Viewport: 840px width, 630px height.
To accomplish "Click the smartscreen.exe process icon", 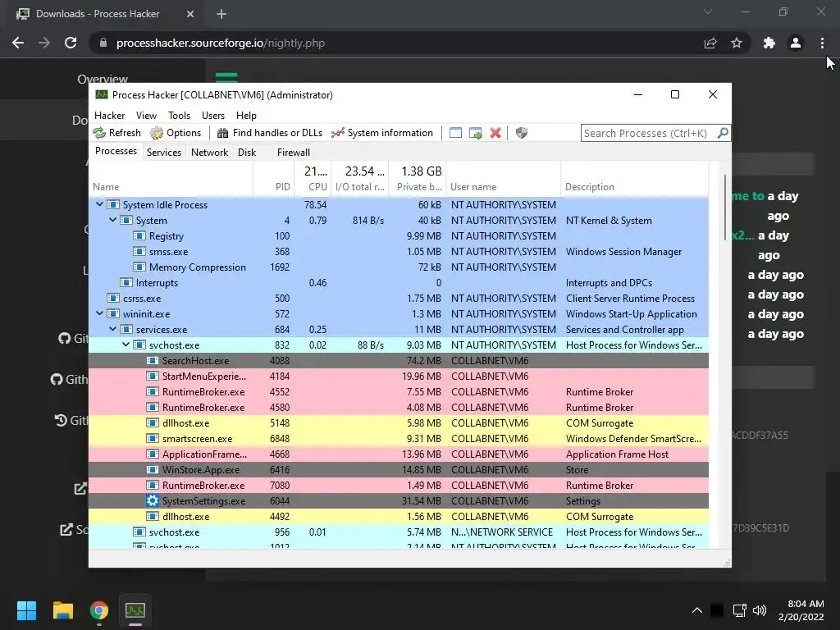I will pos(153,439).
